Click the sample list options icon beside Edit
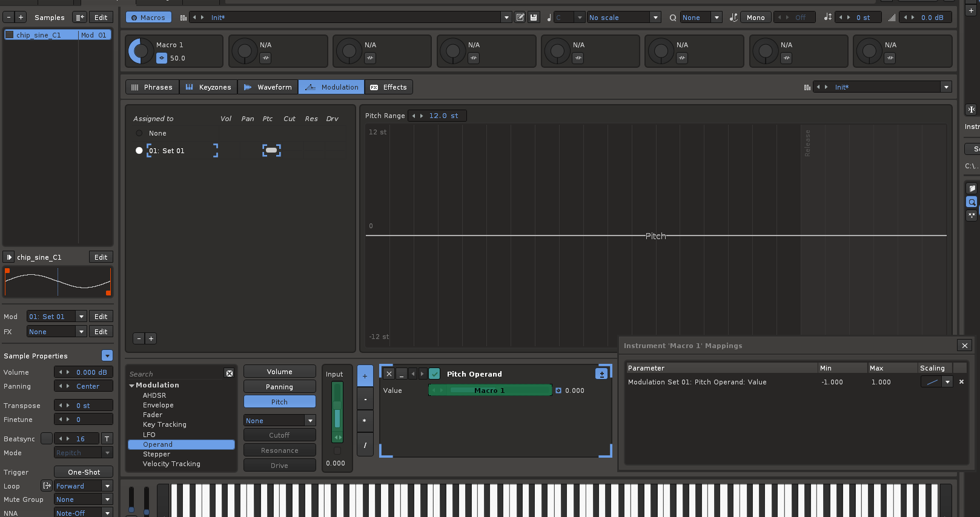Viewport: 980px width, 517px height. [x=79, y=18]
